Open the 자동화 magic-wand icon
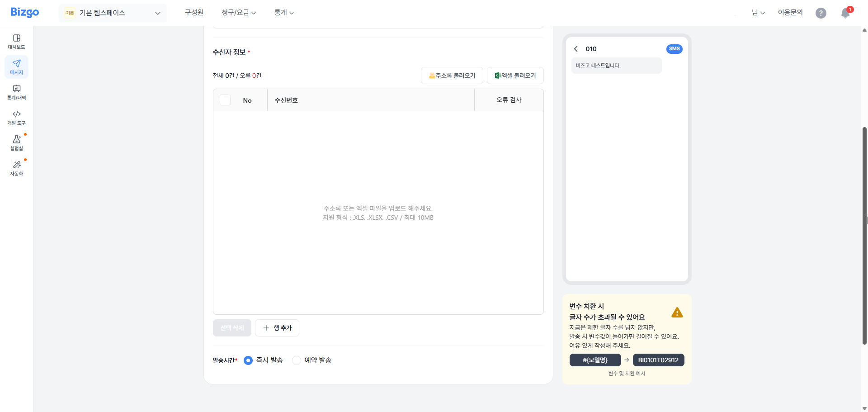 coord(16,167)
